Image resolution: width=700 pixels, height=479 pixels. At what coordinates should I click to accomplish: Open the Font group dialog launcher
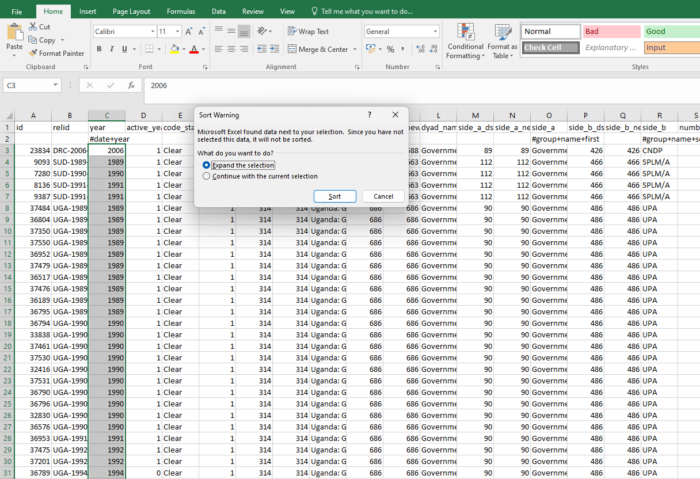pos(205,67)
